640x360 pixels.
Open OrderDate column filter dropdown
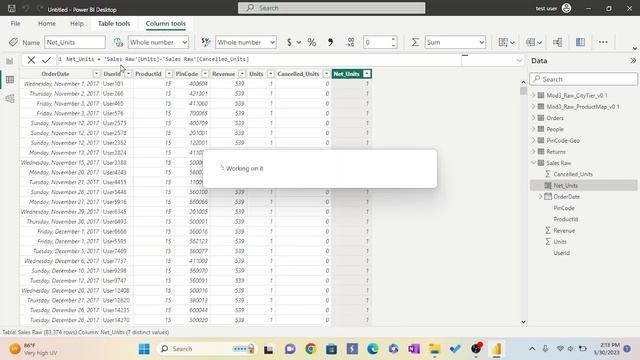coord(96,74)
